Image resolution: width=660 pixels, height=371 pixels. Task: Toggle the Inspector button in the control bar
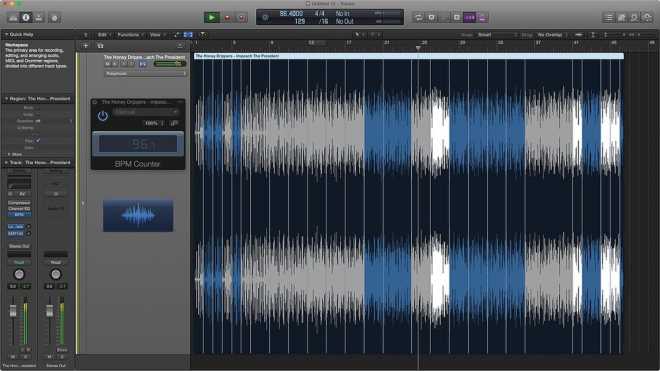click(x=26, y=18)
